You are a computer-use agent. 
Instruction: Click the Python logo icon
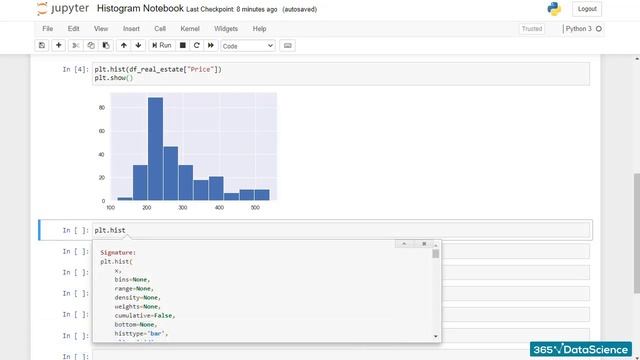[x=554, y=9]
